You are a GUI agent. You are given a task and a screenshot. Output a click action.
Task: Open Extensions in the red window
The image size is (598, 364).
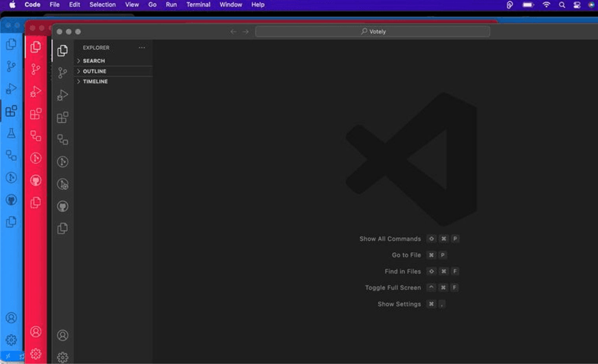coord(36,114)
